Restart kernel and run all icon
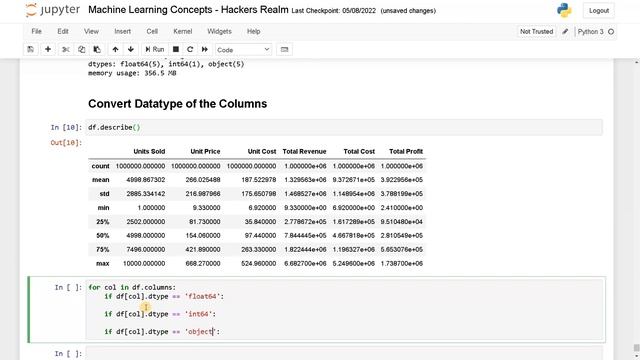The height and width of the screenshot is (360, 640). tap(205, 49)
